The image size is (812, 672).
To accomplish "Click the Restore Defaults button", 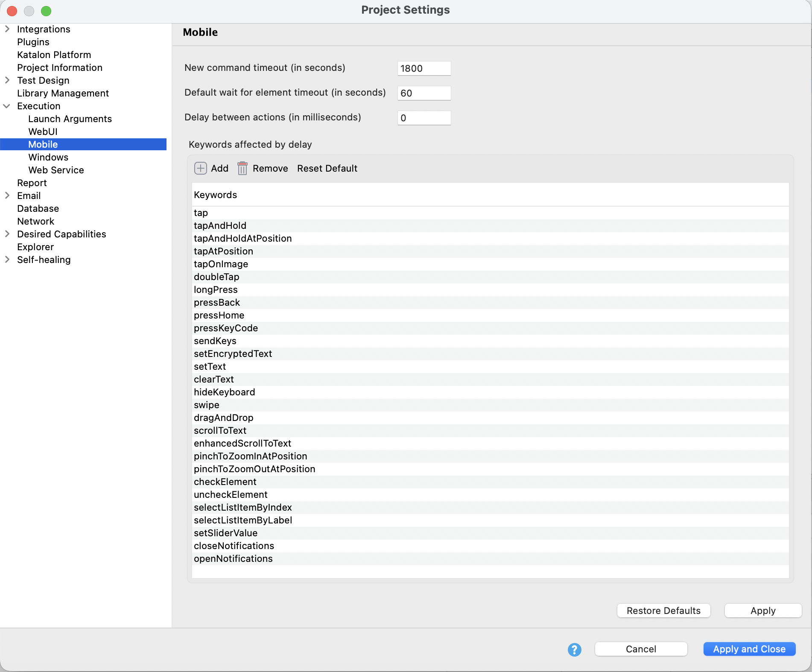I will click(663, 611).
